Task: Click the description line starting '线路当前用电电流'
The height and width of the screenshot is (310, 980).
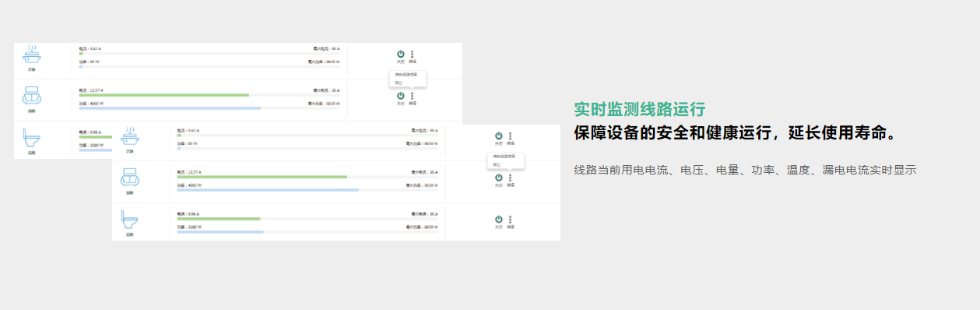Action: 745,170
